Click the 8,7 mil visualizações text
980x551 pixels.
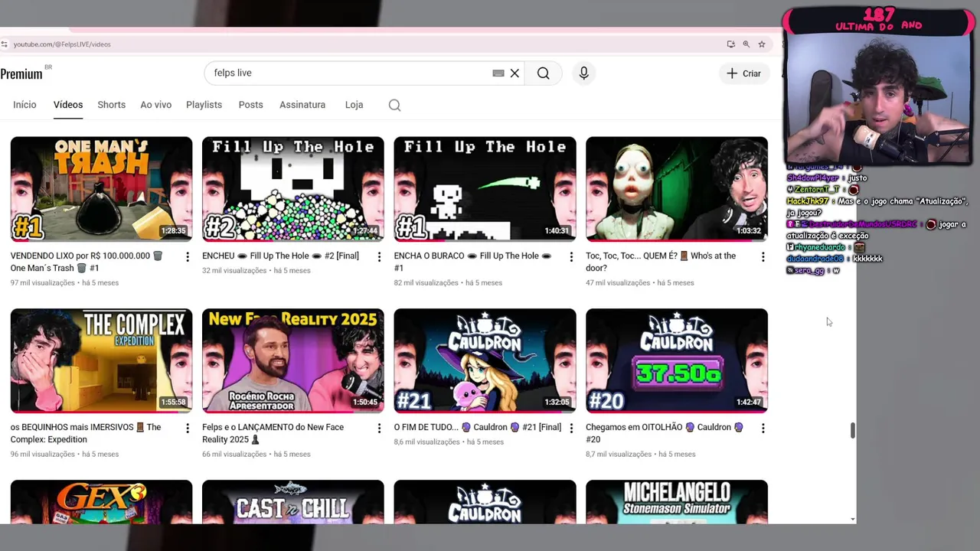coord(618,455)
